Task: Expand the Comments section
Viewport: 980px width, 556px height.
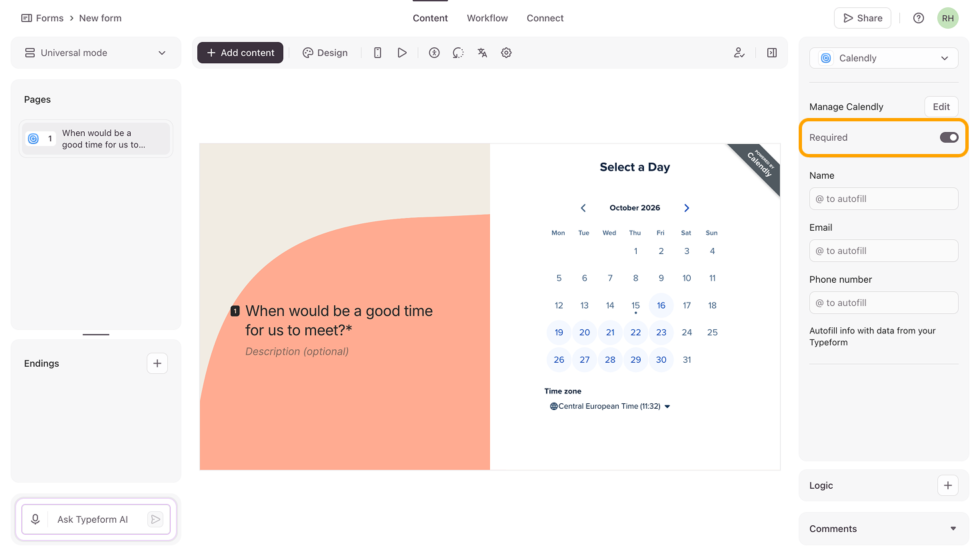Action: 884,529
